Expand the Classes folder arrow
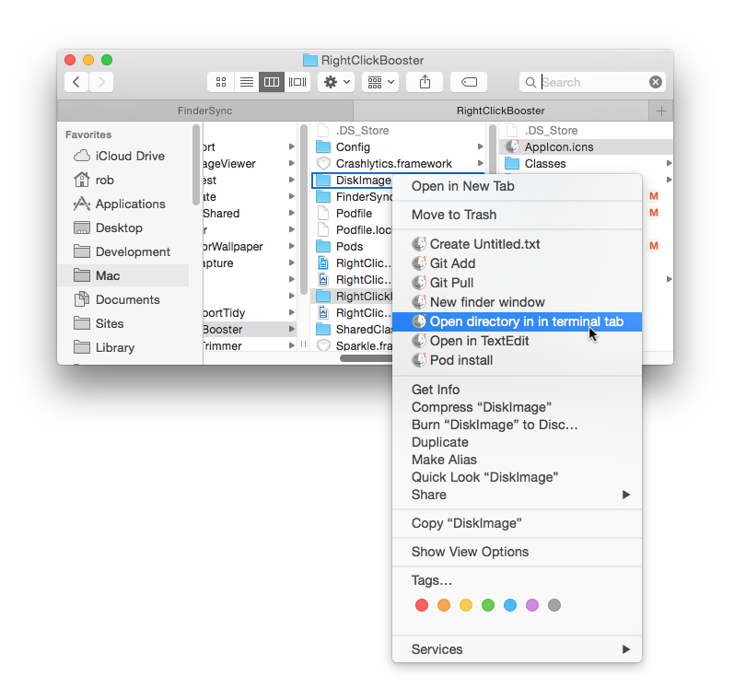The image size is (734, 700). tap(669, 163)
